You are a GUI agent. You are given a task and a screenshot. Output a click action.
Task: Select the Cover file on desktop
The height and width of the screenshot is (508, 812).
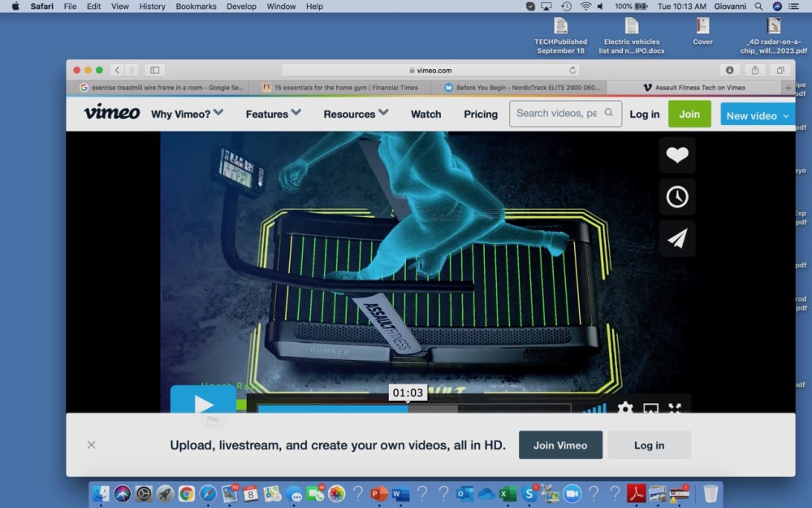[702, 31]
